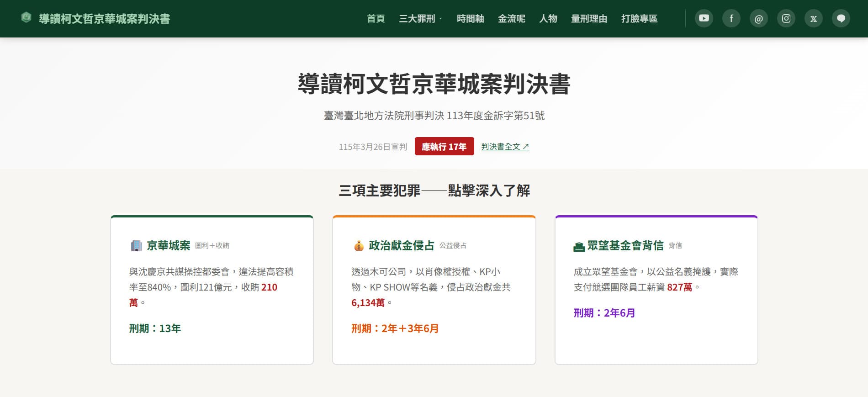Open the 京華城案 card title

[168, 245]
